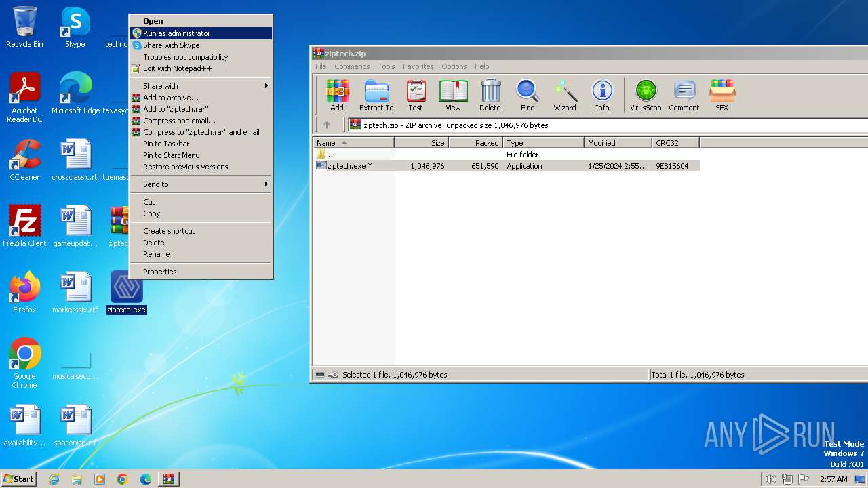Open WinRAR File menu
Image resolution: width=868 pixels, height=488 pixels.
pos(321,66)
